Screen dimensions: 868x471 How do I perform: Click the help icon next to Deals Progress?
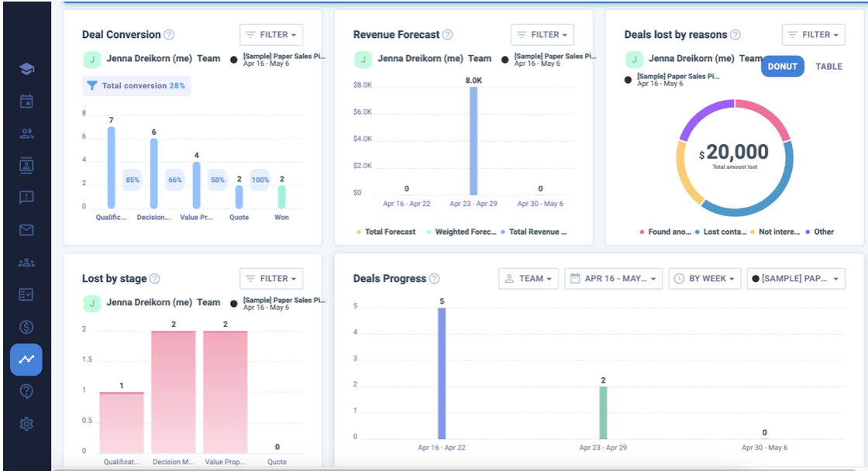tap(434, 279)
